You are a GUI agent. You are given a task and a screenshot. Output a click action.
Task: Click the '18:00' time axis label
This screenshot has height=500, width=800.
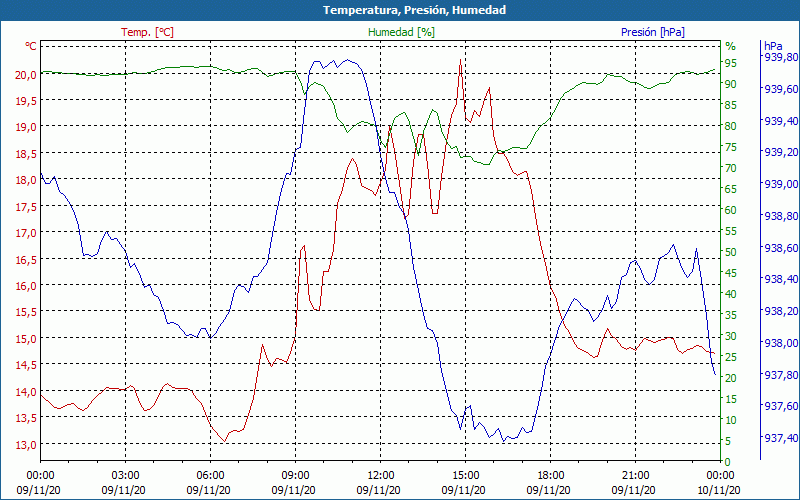[551, 476]
